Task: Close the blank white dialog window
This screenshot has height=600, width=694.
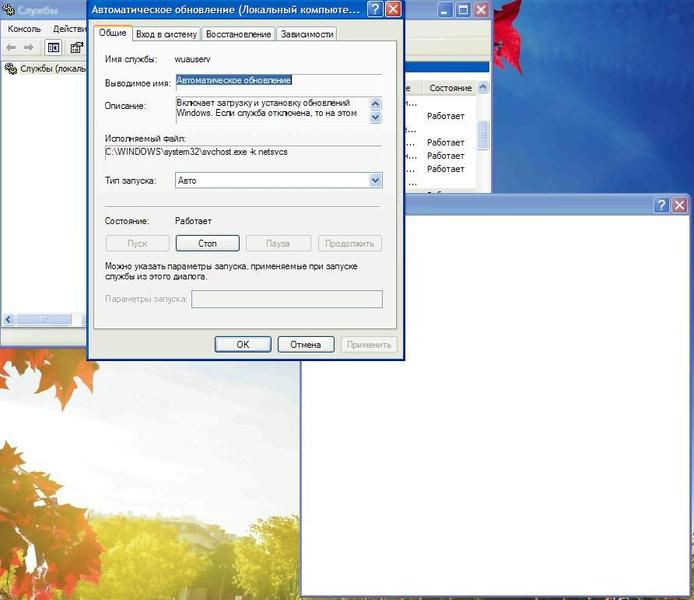Action: pyautogui.click(x=679, y=205)
